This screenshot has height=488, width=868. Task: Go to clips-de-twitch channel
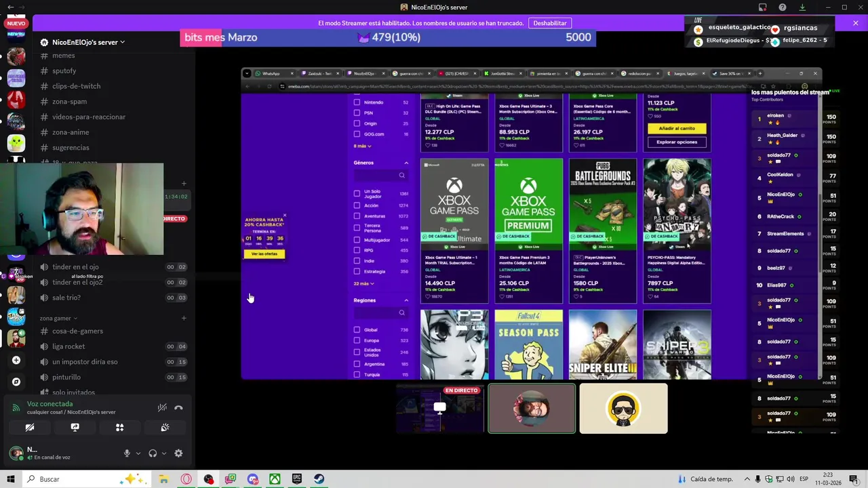pyautogui.click(x=76, y=86)
